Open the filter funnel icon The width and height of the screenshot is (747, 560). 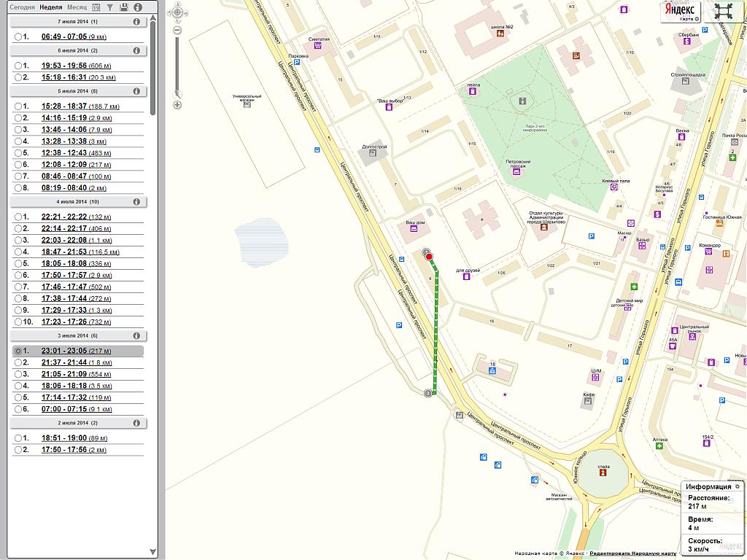(110, 7)
